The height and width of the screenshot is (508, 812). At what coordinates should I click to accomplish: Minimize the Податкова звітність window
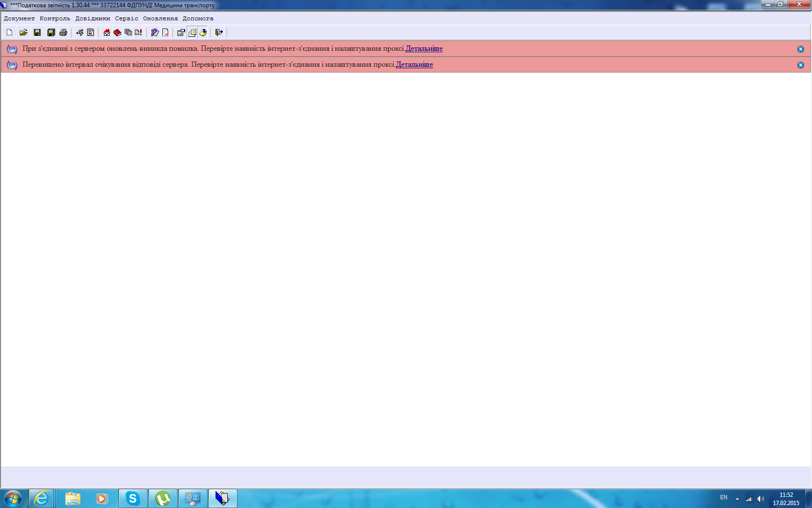click(768, 4)
